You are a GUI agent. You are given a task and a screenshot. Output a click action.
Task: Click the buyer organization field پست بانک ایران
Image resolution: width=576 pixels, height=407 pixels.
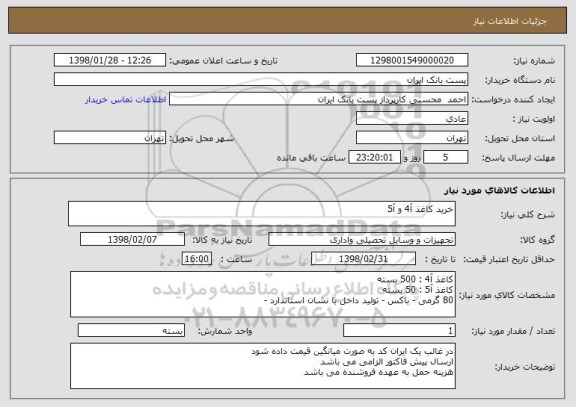tap(261, 79)
